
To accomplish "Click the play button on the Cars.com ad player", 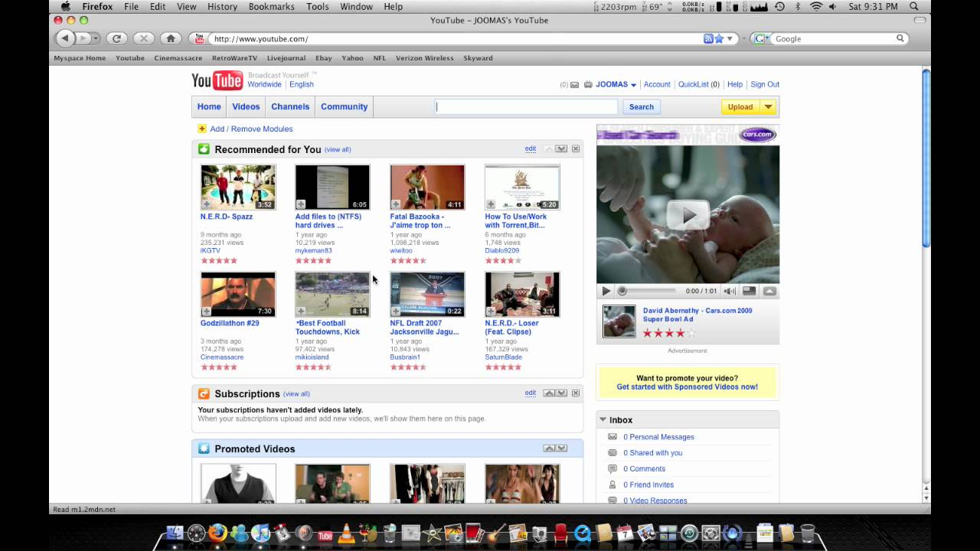I will click(606, 291).
